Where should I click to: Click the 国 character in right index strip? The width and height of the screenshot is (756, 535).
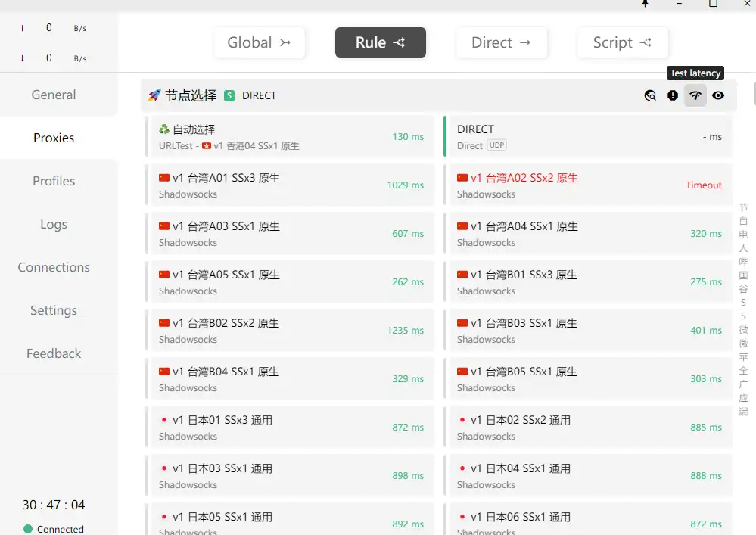click(743, 275)
